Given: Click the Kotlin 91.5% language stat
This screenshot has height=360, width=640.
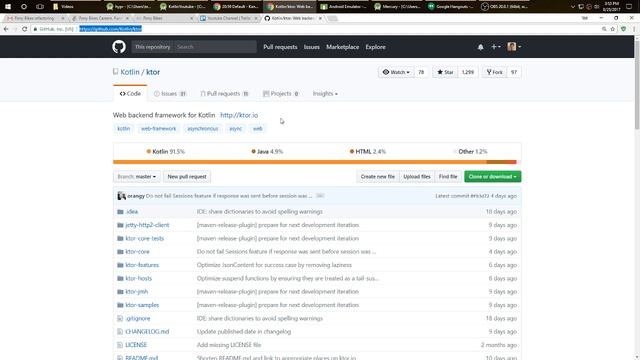Looking at the screenshot, I should click(x=166, y=151).
